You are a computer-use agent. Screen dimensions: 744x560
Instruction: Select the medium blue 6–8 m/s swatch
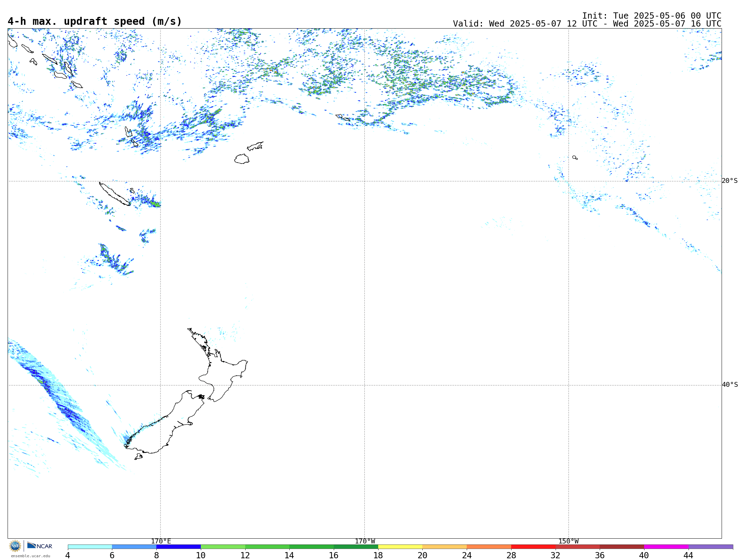pos(134,547)
